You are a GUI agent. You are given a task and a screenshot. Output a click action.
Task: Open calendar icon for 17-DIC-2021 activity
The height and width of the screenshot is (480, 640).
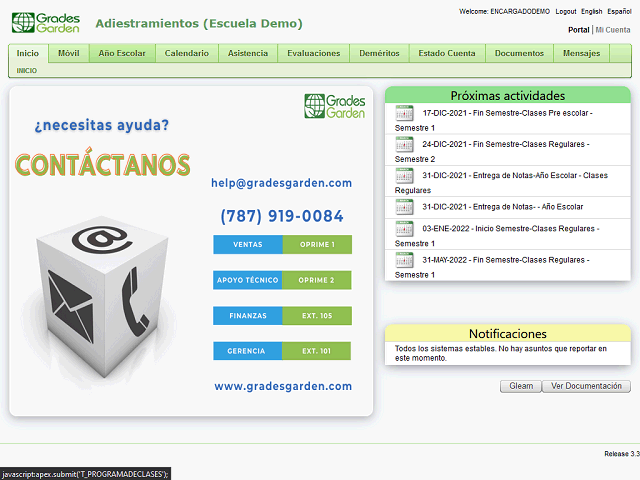coord(404,113)
